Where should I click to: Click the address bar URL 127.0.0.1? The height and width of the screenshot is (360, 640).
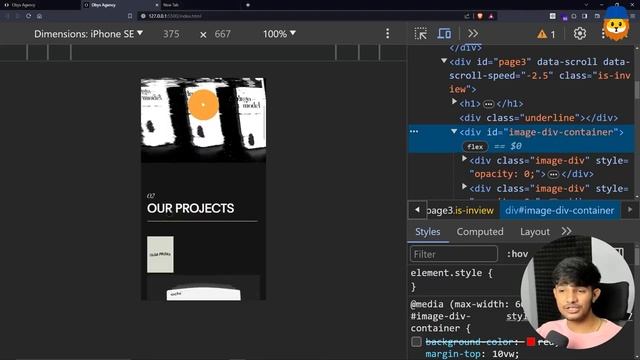click(x=175, y=16)
